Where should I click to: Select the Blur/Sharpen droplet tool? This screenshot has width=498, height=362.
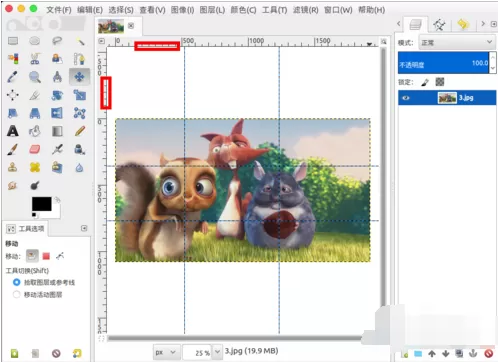(79, 167)
